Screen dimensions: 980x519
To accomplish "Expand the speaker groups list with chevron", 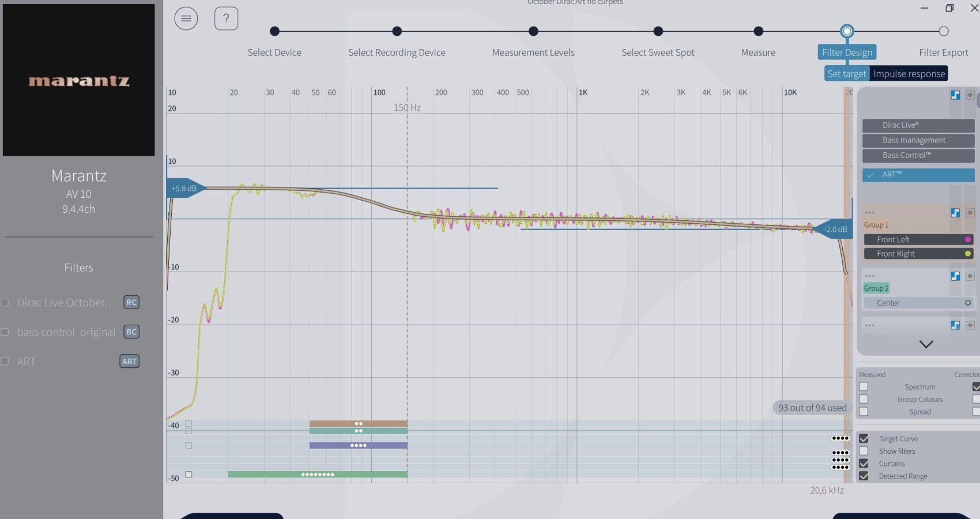I will pos(926,344).
